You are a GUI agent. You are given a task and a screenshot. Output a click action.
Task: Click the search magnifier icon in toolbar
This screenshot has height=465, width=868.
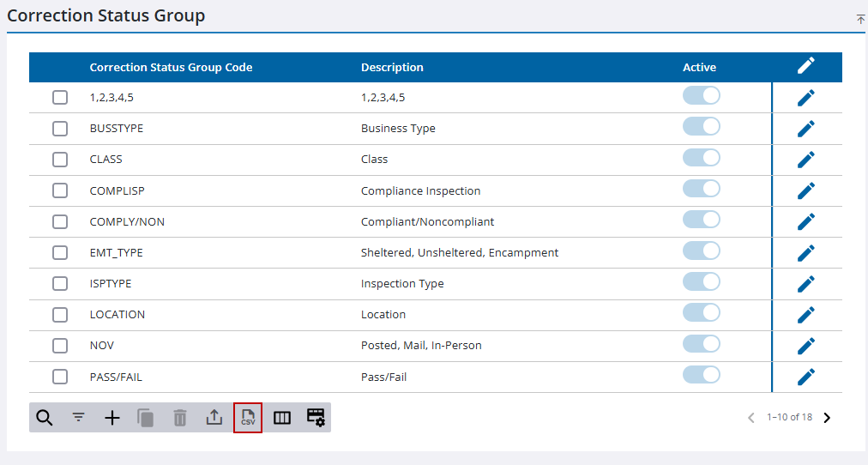[x=45, y=418]
